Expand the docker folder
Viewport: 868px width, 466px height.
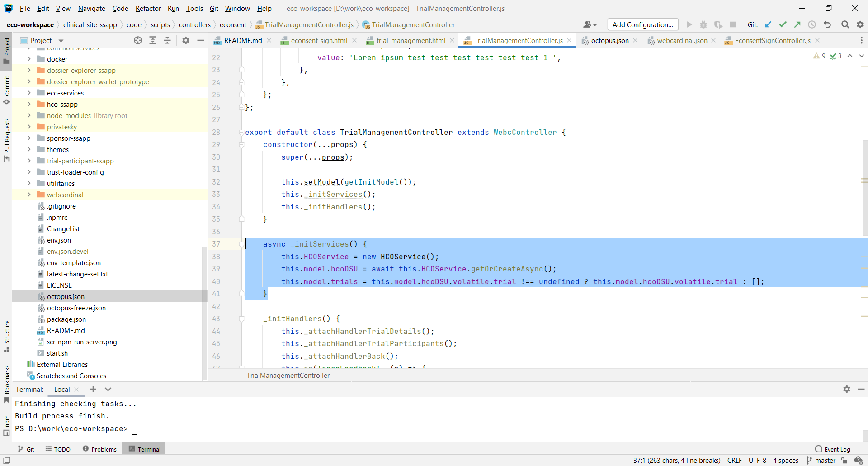(29, 59)
